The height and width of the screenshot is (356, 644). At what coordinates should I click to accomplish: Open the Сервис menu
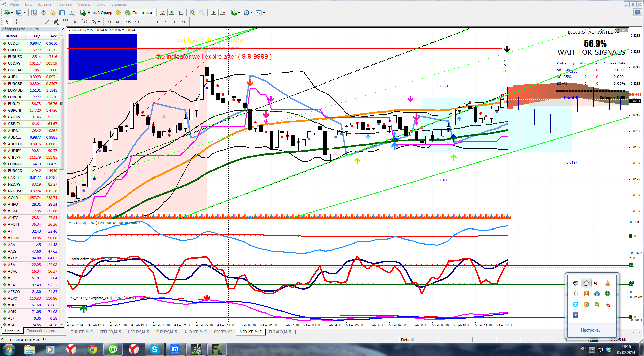[x=84, y=4]
